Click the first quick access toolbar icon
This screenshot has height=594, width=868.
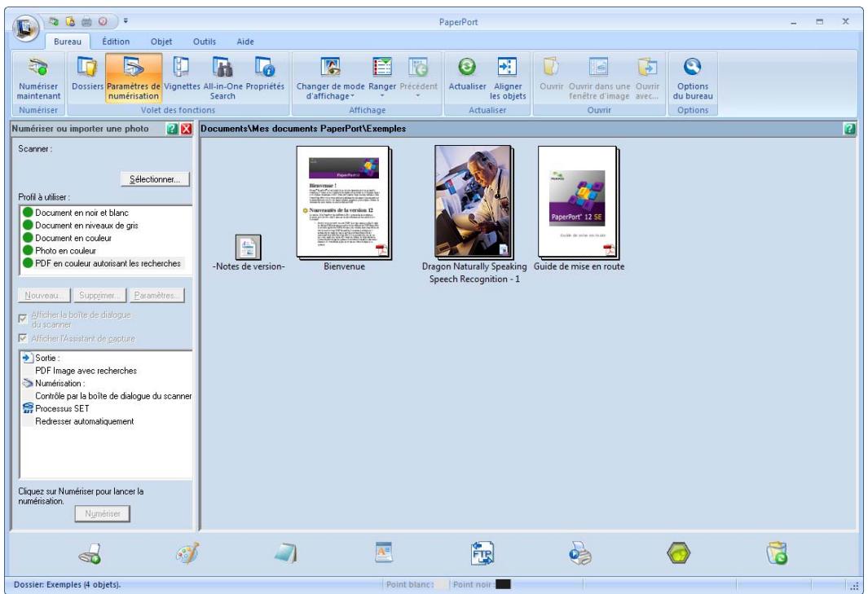pyautogui.click(x=54, y=21)
